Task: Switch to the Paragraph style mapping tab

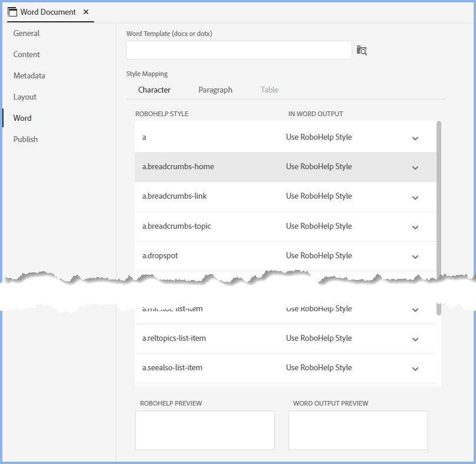Action: tap(215, 90)
